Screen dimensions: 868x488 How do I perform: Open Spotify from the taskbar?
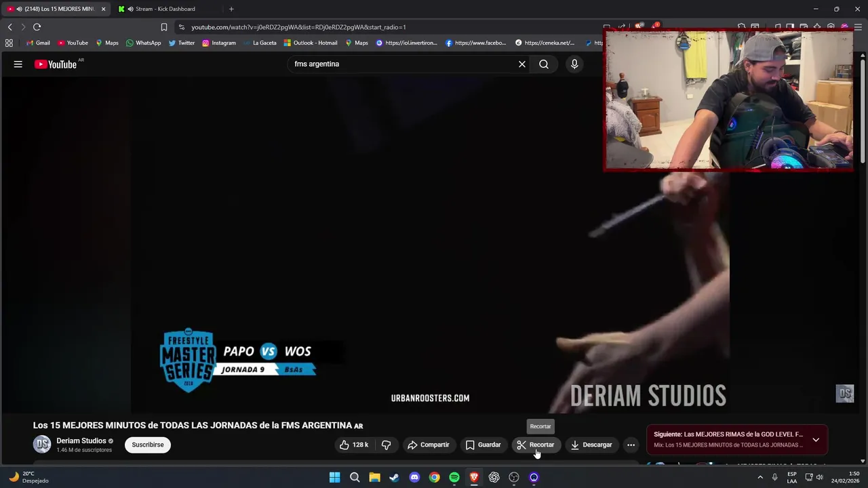point(454,477)
